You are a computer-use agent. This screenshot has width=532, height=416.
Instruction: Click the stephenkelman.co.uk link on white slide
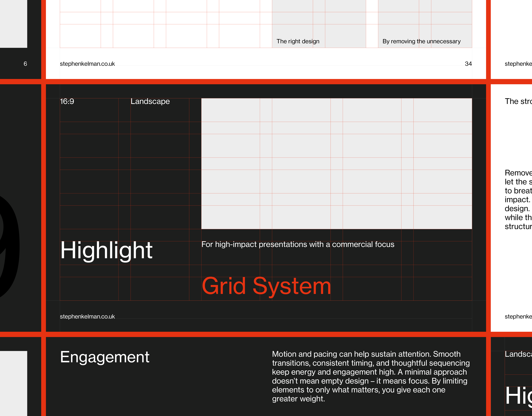pos(87,64)
